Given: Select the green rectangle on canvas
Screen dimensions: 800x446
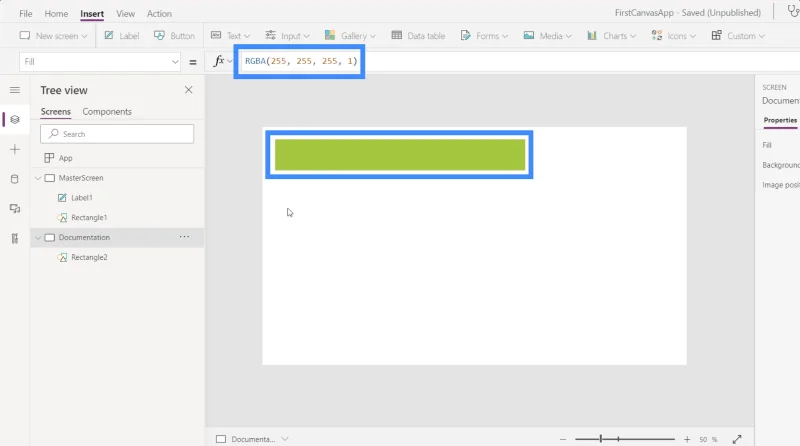Looking at the screenshot, I should (400, 155).
